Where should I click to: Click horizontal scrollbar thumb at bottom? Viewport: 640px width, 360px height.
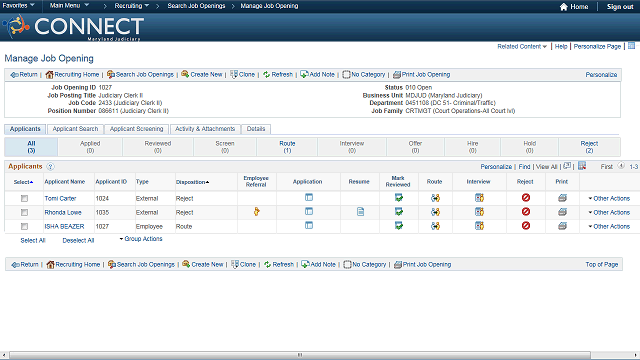(300, 355)
